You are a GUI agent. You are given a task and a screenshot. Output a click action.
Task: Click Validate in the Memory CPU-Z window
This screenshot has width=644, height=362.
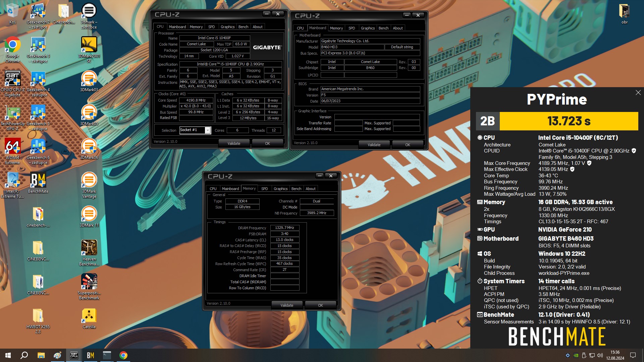(287, 305)
